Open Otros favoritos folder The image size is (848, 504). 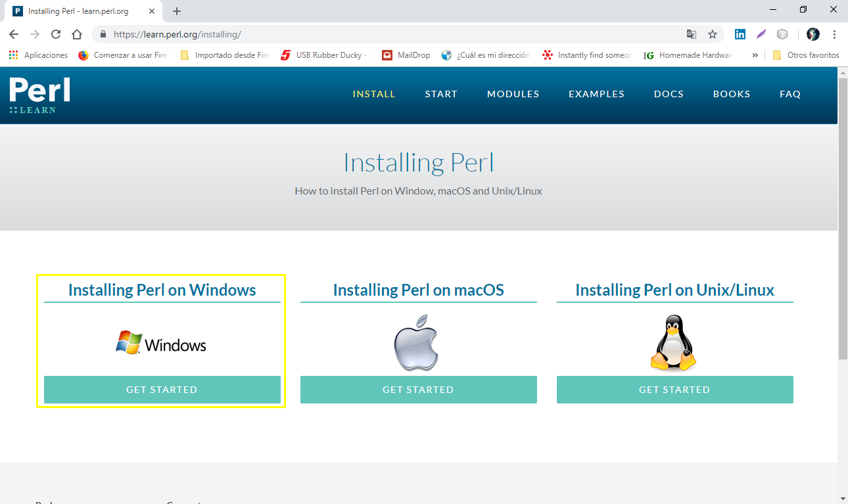pyautogui.click(x=806, y=55)
